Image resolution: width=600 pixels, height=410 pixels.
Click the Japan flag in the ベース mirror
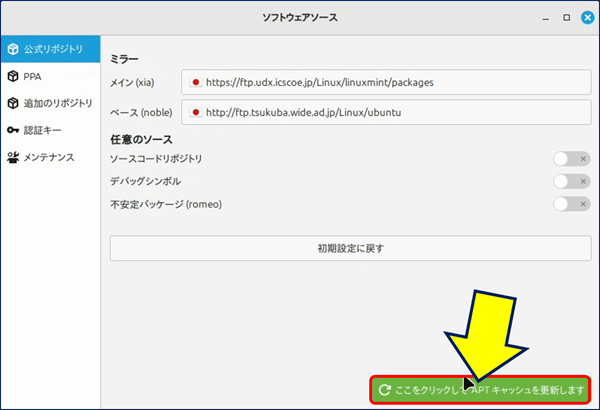coord(196,112)
